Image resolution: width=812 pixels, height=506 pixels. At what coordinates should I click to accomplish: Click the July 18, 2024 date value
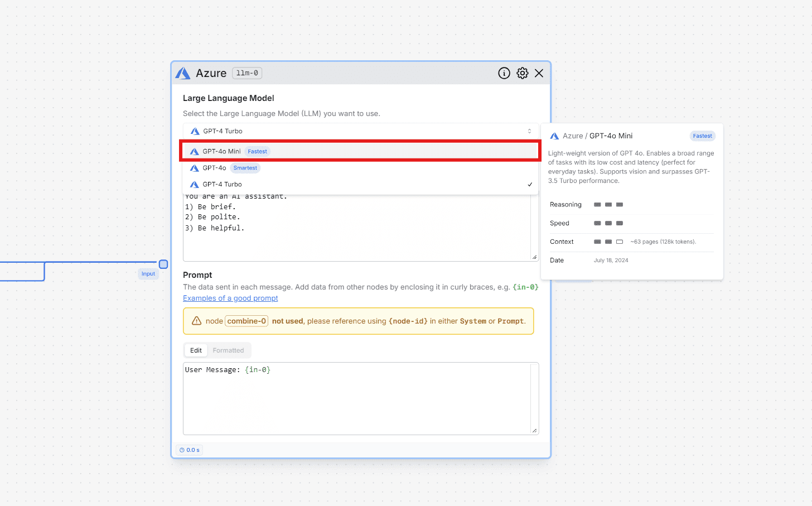[x=611, y=261]
